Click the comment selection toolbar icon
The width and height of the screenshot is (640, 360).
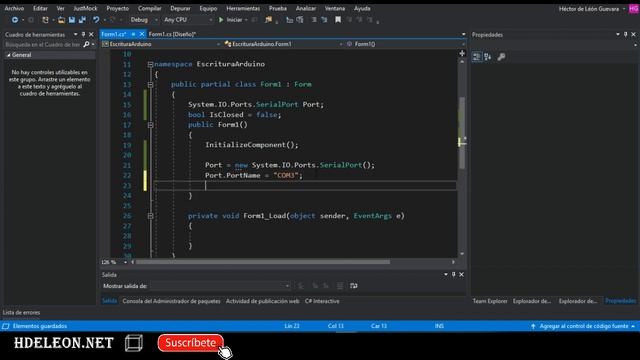tap(289, 20)
